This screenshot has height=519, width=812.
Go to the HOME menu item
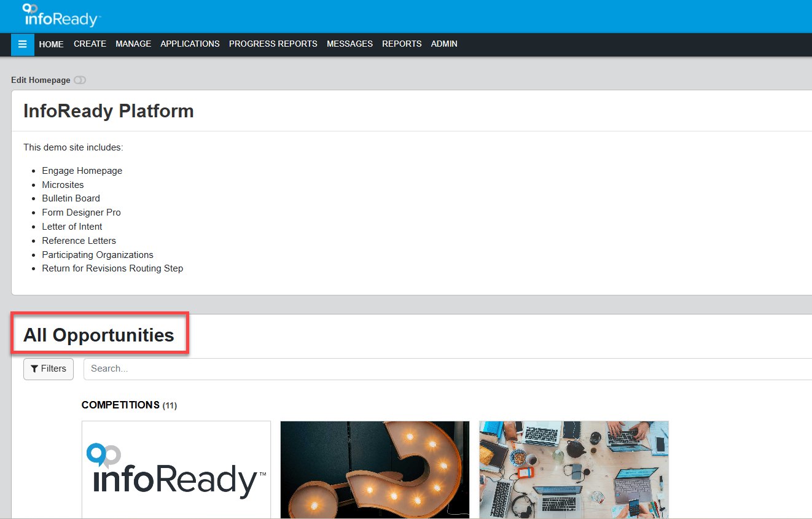(x=51, y=44)
